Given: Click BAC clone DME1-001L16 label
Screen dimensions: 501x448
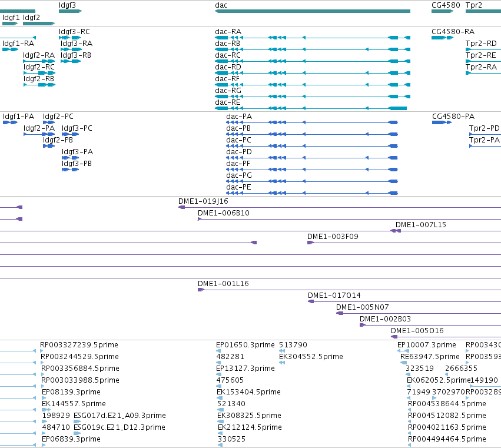Looking at the screenshot, I should click(x=223, y=284).
